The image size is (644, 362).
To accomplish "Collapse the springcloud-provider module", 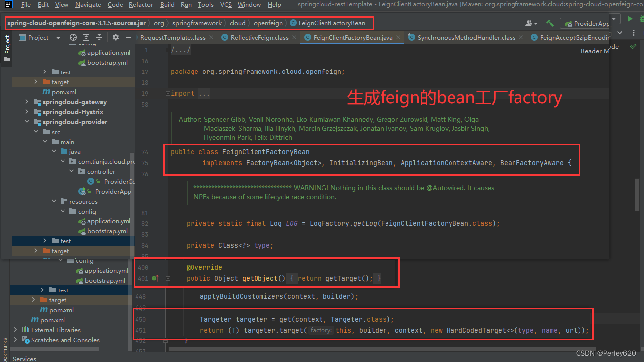I will 27,122.
